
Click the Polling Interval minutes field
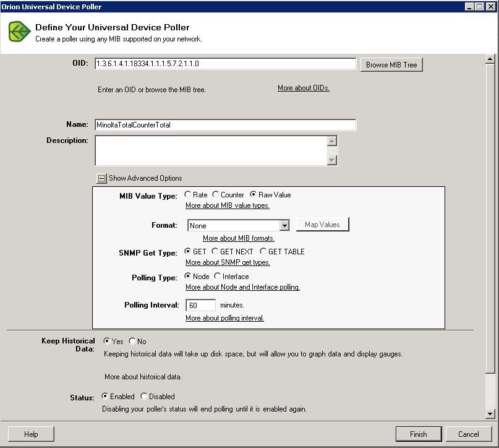tap(200, 305)
